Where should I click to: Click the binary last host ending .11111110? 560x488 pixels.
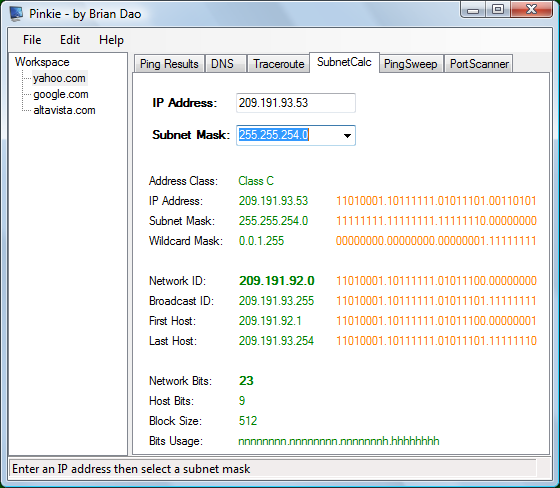(436, 341)
